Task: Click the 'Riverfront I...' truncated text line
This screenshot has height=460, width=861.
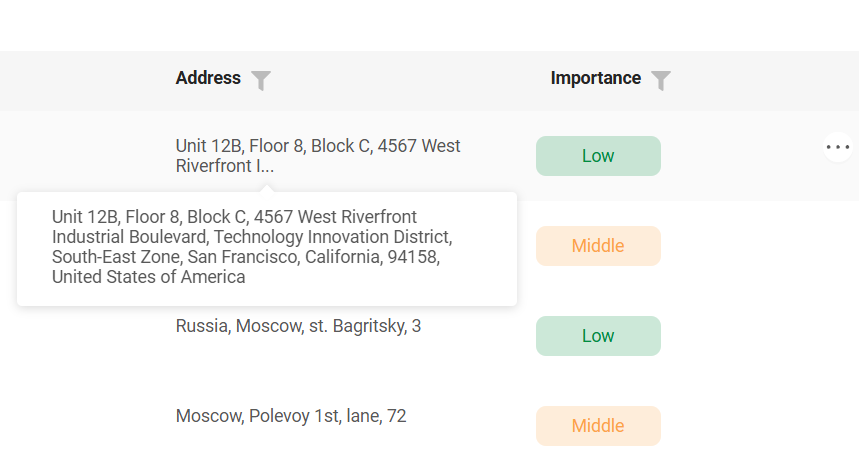Action: (x=225, y=166)
